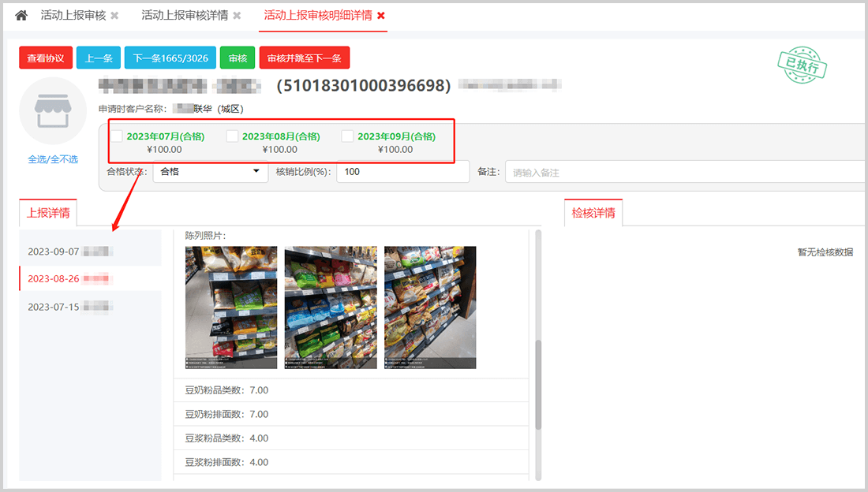Go to next record 下一条1665/3026
The height and width of the screenshot is (492, 868).
(x=170, y=58)
